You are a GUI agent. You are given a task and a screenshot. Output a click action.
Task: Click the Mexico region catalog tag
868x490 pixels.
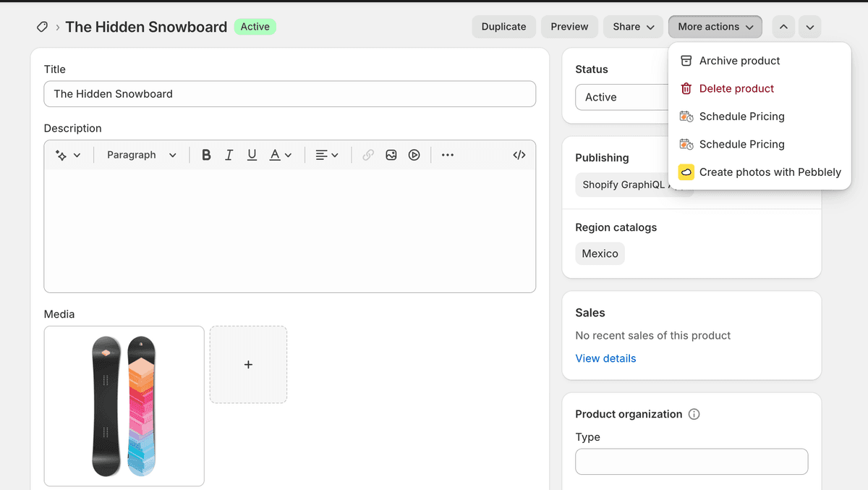(x=600, y=253)
